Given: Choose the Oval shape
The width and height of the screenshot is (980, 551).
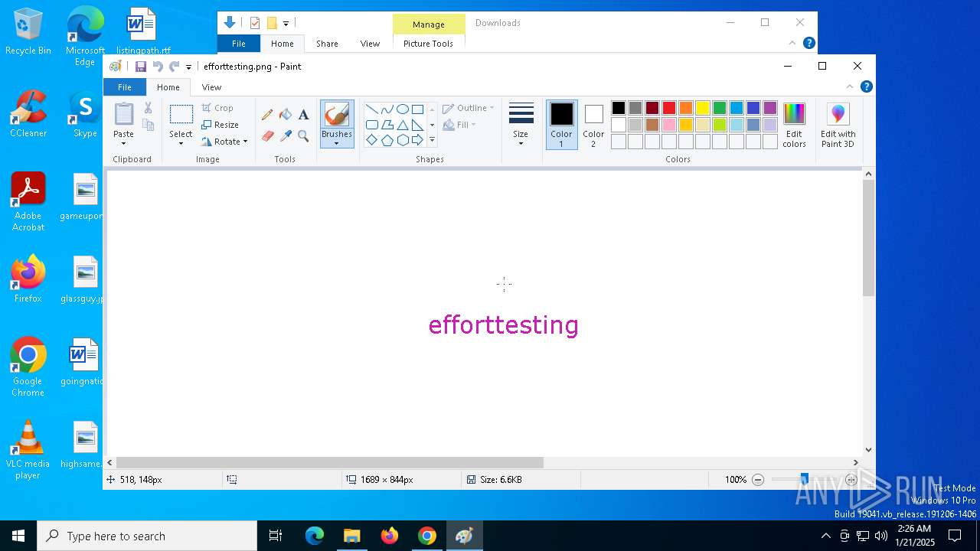Looking at the screenshot, I should [402, 109].
